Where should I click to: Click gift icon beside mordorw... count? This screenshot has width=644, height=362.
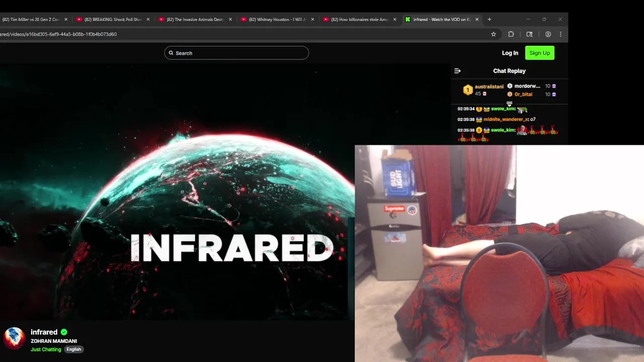[554, 86]
